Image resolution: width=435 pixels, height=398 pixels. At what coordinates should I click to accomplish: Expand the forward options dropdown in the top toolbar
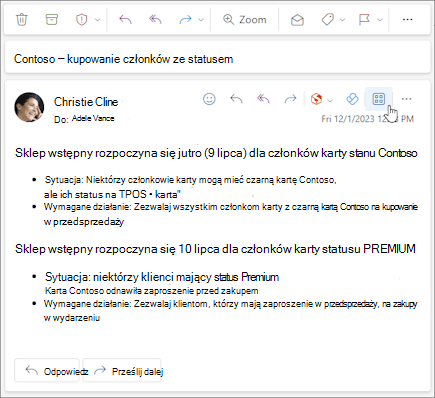[x=201, y=20]
